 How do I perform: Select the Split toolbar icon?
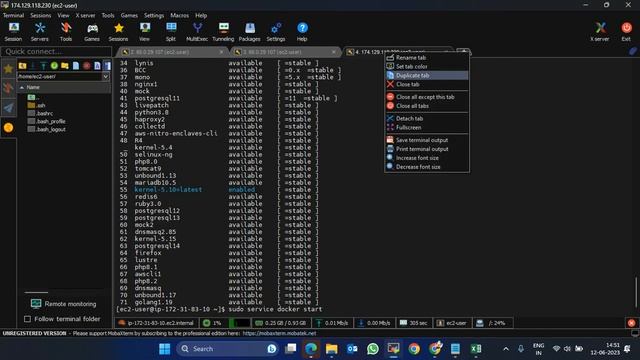(x=171, y=32)
